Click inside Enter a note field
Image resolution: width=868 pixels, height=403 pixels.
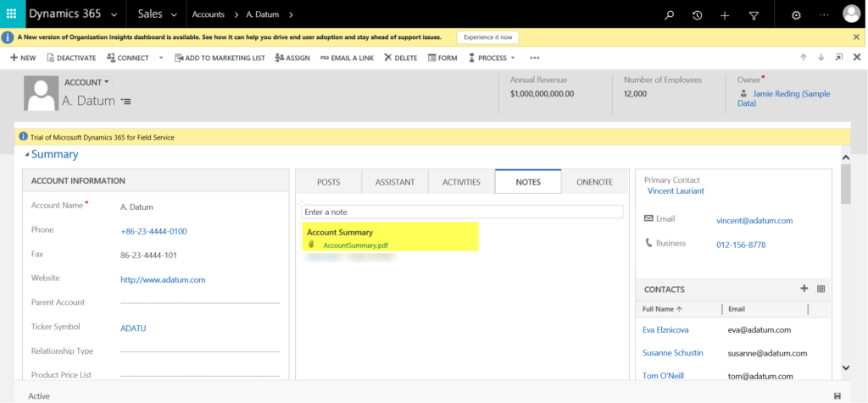click(462, 212)
